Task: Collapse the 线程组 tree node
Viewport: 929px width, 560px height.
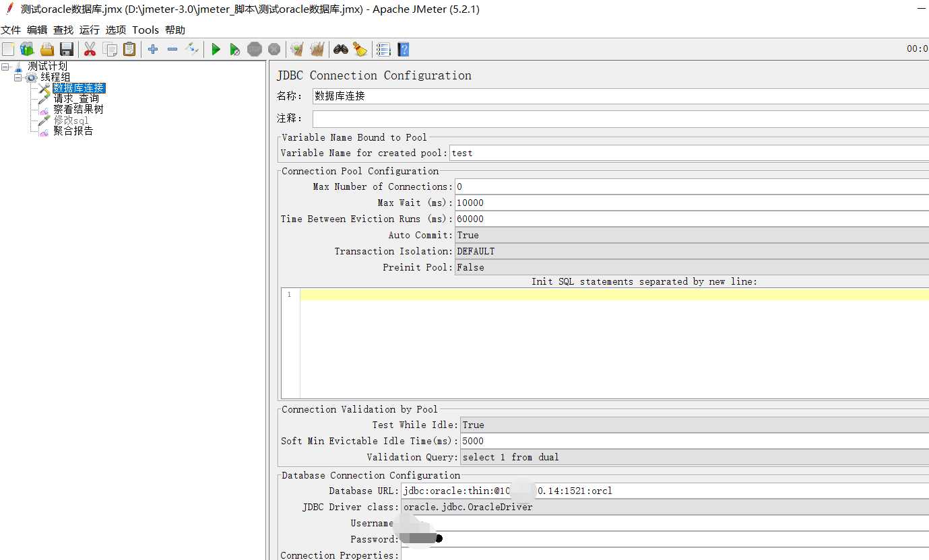Action: 18,77
